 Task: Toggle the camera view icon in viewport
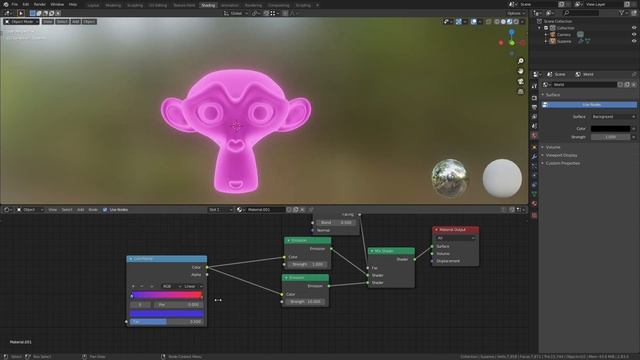521,81
